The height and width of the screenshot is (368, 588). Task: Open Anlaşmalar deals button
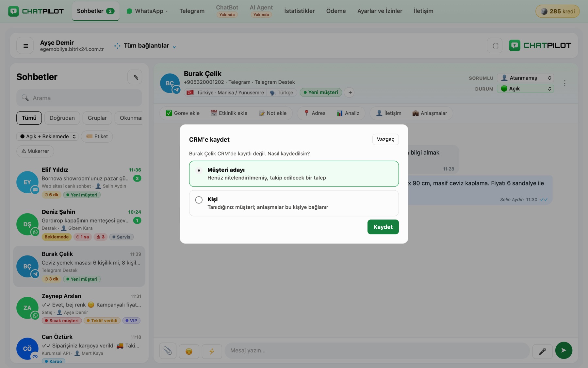[430, 113]
